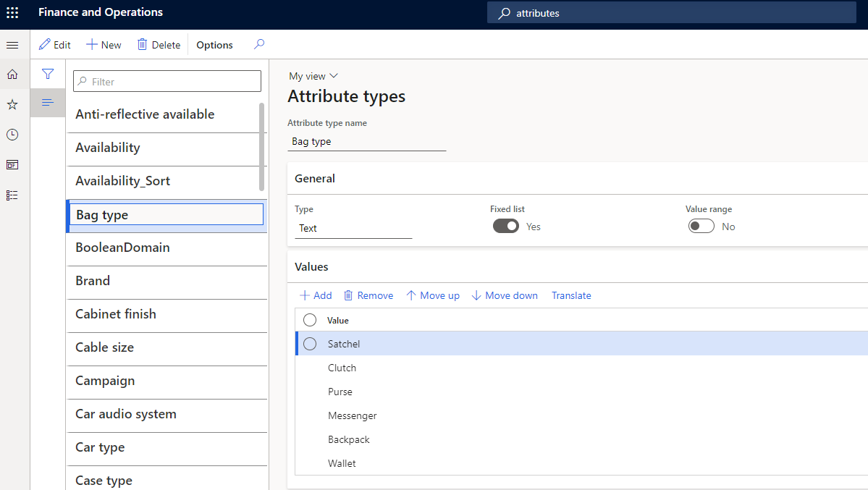
Task: Open the Options menu
Action: click(x=214, y=44)
